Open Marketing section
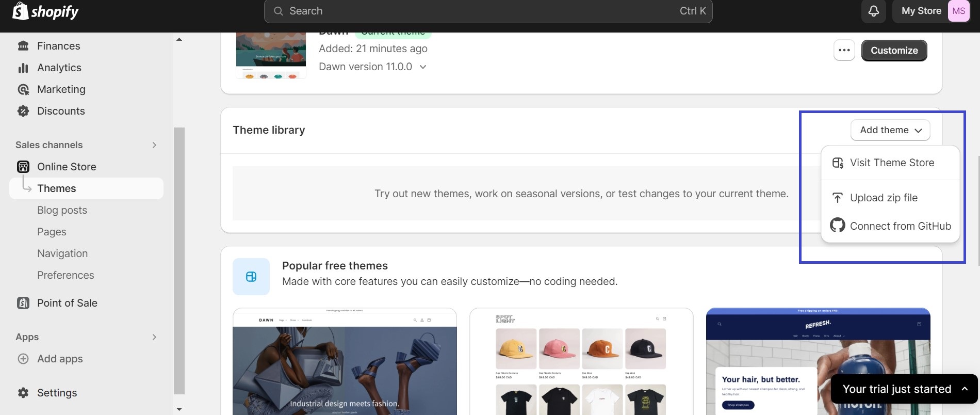Image resolution: width=980 pixels, height=415 pixels. pyautogui.click(x=61, y=89)
